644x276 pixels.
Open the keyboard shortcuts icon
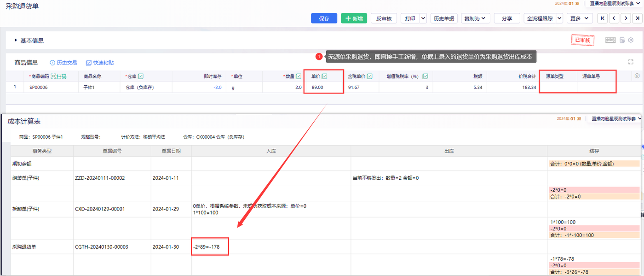coord(610,40)
